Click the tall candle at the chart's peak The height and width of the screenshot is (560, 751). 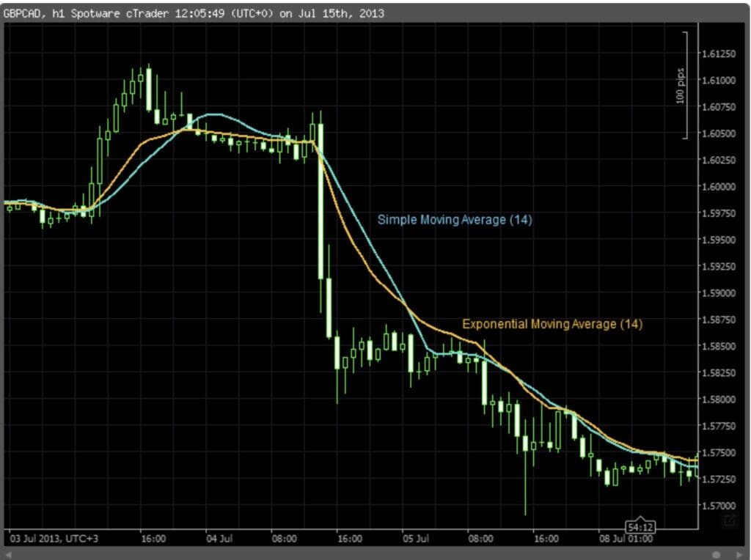pyautogui.click(x=149, y=89)
